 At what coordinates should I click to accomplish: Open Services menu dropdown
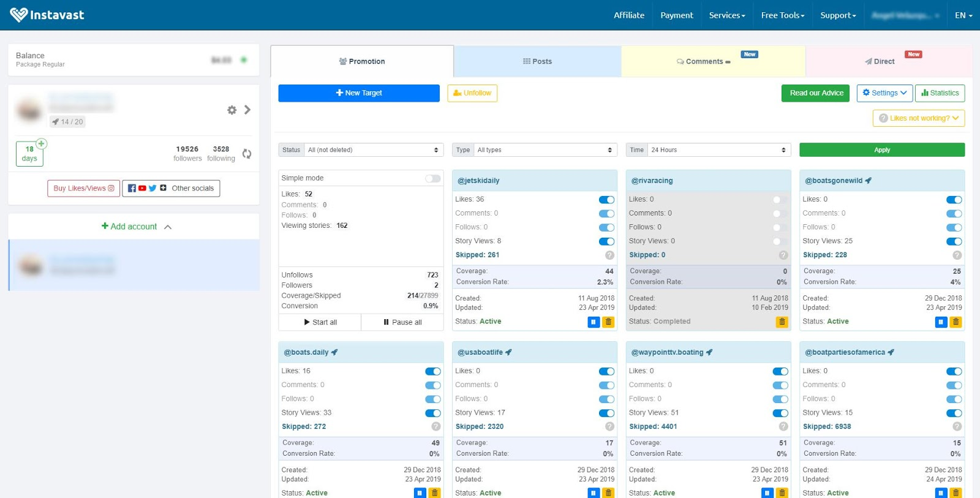pyautogui.click(x=727, y=15)
